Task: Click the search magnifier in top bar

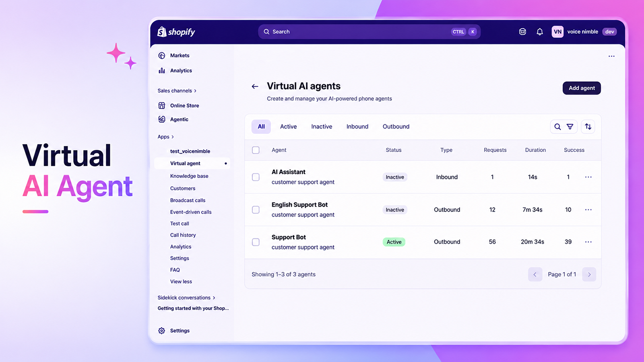Action: [266, 32]
